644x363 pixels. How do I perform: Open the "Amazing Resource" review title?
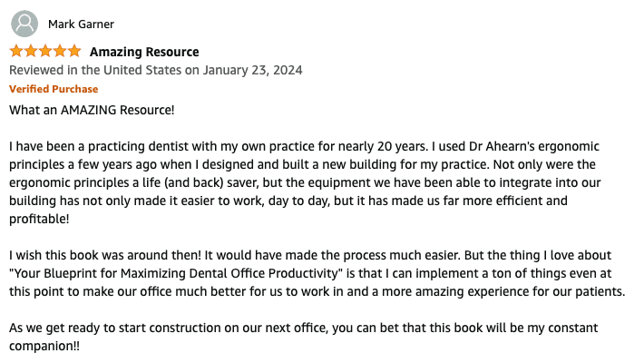click(x=144, y=52)
